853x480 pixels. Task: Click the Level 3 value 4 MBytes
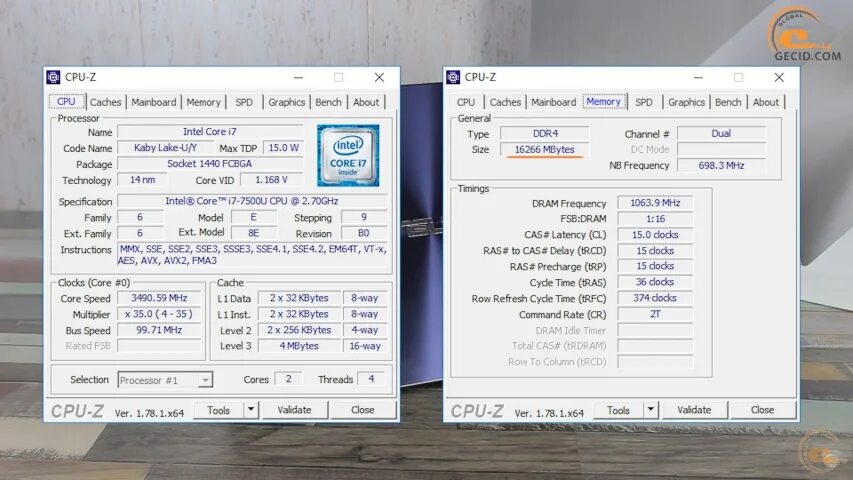tap(299, 346)
